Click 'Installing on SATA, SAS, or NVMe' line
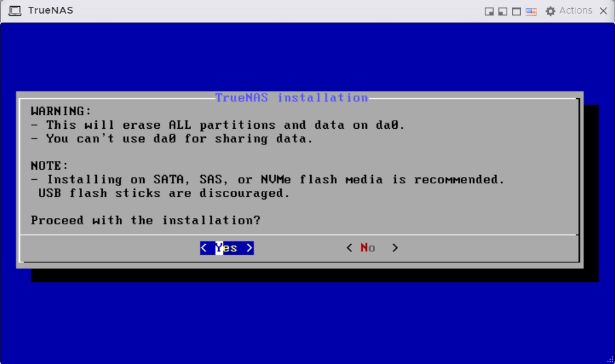Image resolution: width=615 pixels, height=364 pixels. click(267, 179)
